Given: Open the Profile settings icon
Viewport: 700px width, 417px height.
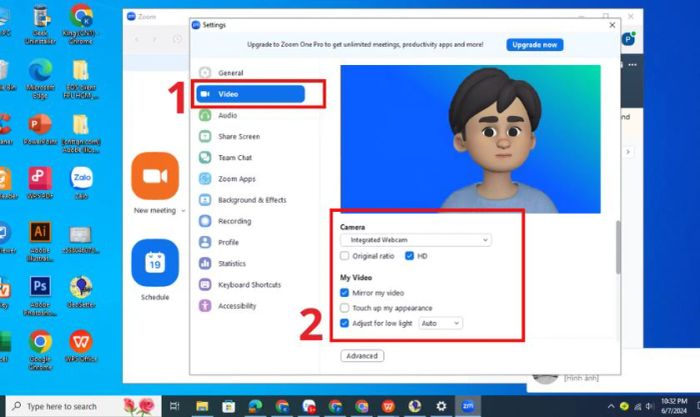Looking at the screenshot, I should pos(205,242).
